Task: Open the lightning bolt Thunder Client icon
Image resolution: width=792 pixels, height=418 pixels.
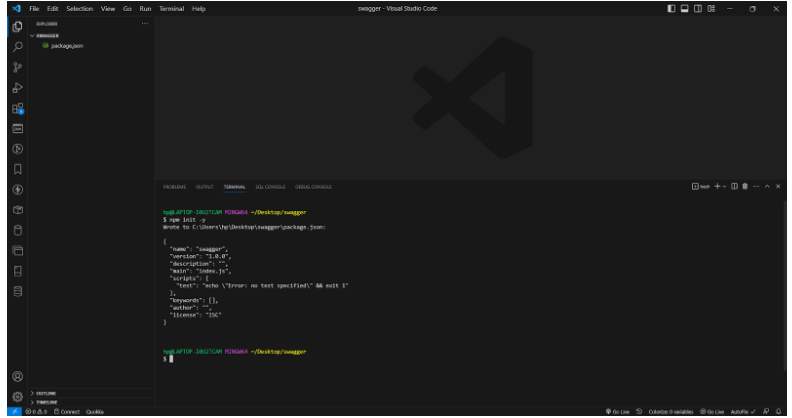Action: [17, 189]
